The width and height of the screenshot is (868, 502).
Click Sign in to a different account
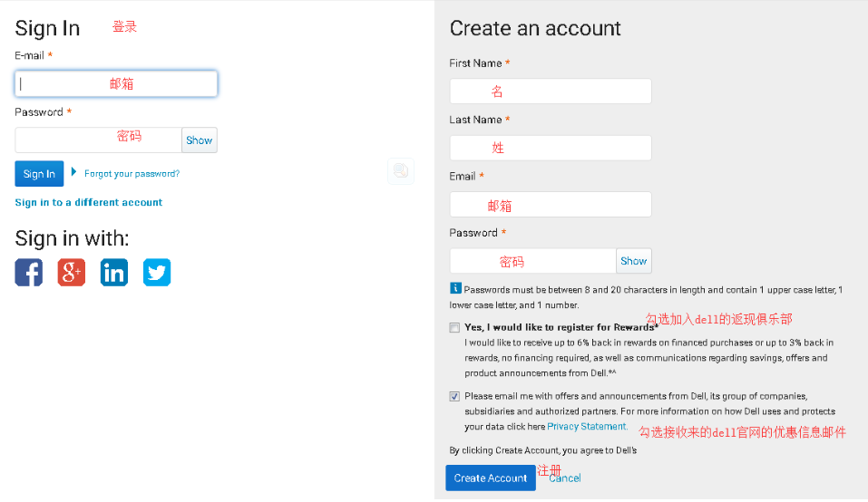click(89, 202)
